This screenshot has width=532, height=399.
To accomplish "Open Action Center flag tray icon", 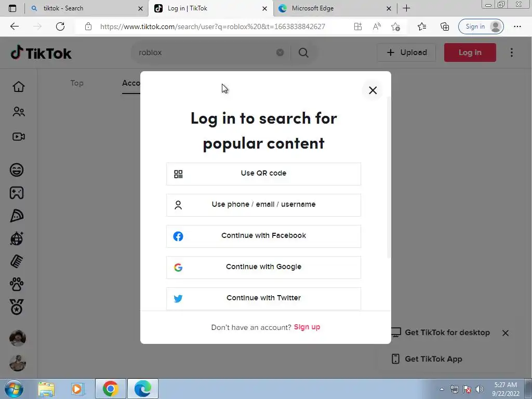I will point(467,389).
